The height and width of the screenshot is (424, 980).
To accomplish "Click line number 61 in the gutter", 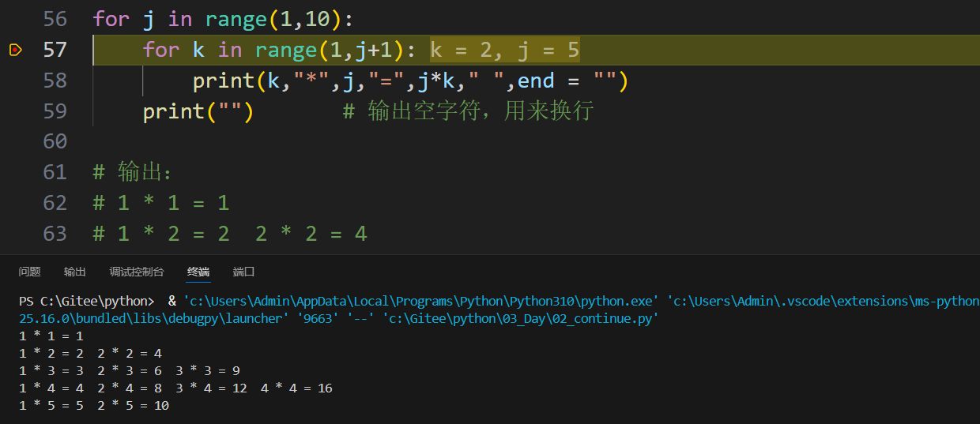I will click(x=55, y=172).
